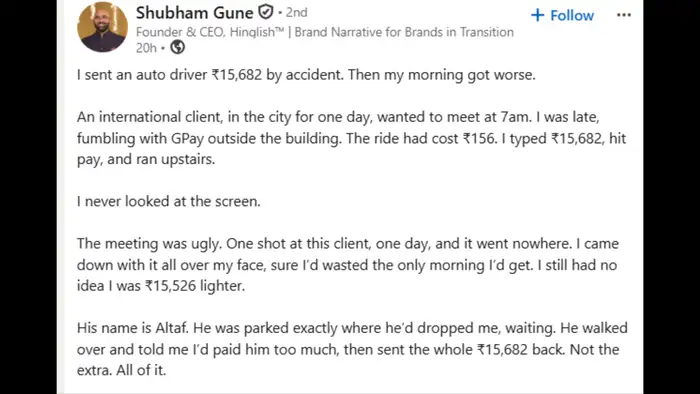This screenshot has height=394, width=700.
Task: Click the plus icon beside Follow
Action: pos(538,16)
